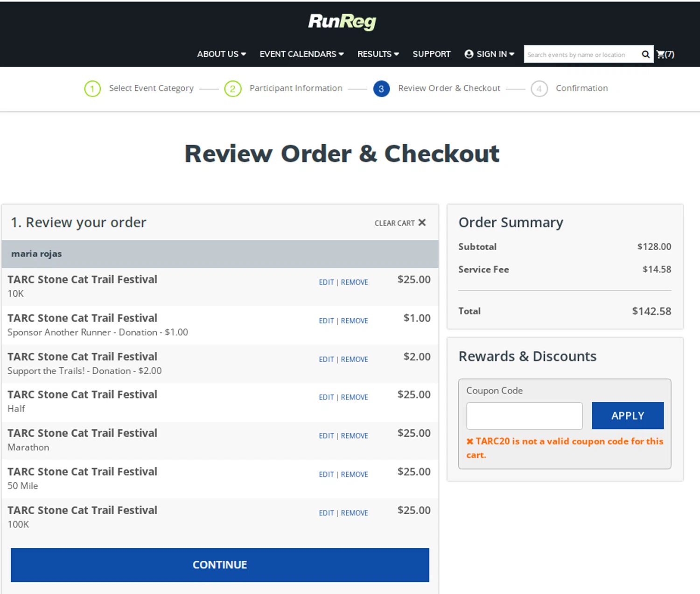This screenshot has height=594, width=700.
Task: Click the search magnifier icon
Action: 645,54
